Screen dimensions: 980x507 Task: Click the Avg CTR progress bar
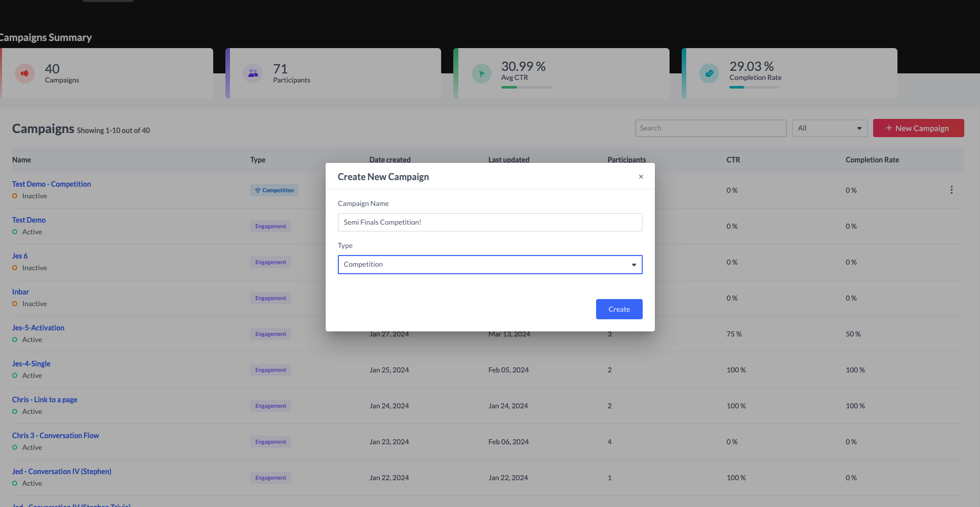tap(526, 87)
